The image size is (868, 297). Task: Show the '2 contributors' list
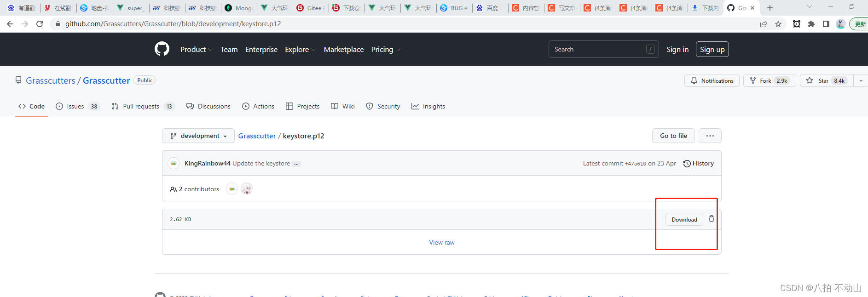[x=195, y=189]
